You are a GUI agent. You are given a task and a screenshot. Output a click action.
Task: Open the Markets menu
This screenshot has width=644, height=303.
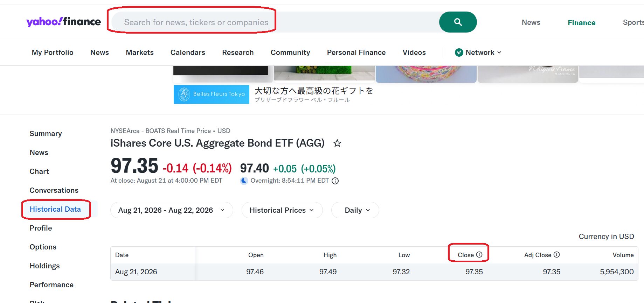coord(140,52)
